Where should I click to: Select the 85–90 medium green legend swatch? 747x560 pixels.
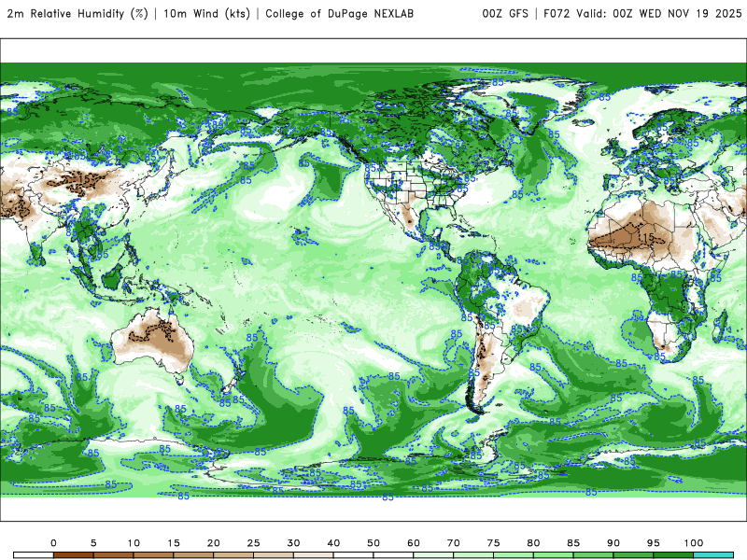tap(594, 555)
